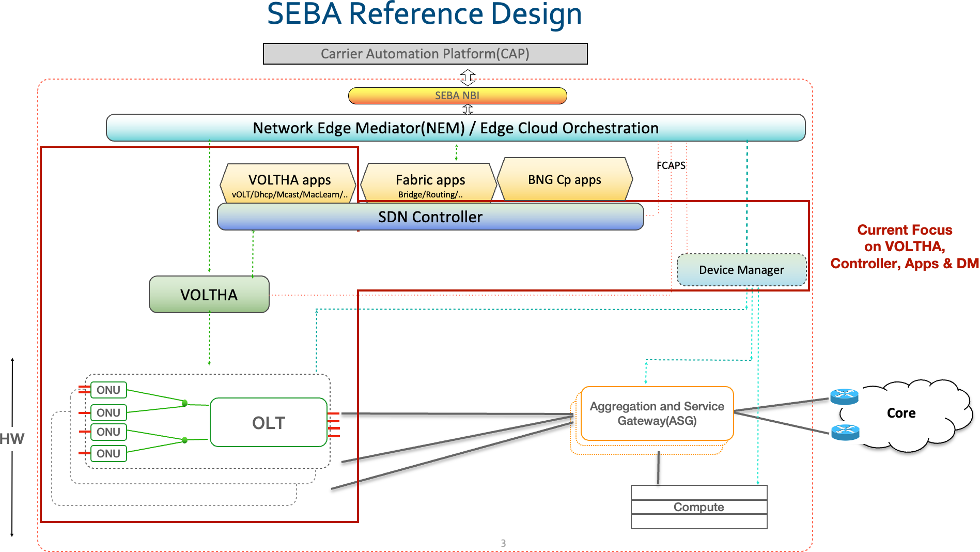Click the SEBA NBI bar

pos(457,96)
